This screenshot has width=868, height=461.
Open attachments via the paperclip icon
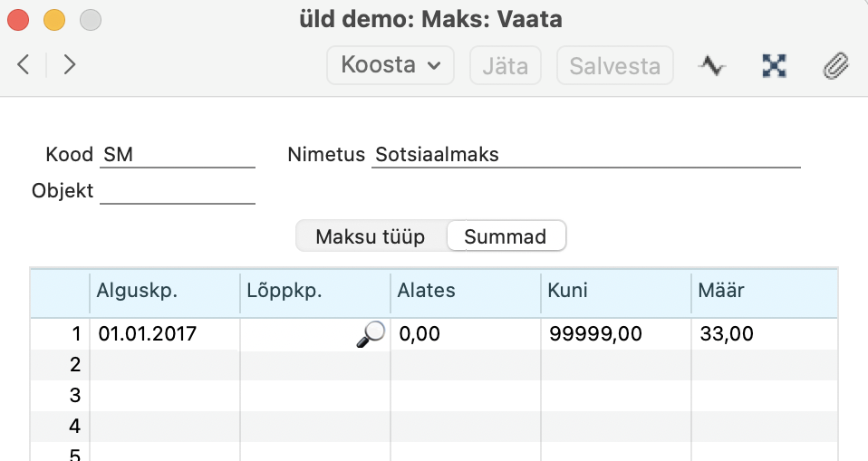pos(836,66)
